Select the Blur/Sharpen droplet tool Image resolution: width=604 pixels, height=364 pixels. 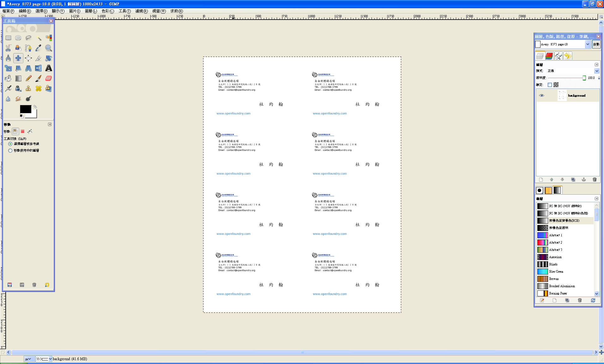click(x=8, y=99)
